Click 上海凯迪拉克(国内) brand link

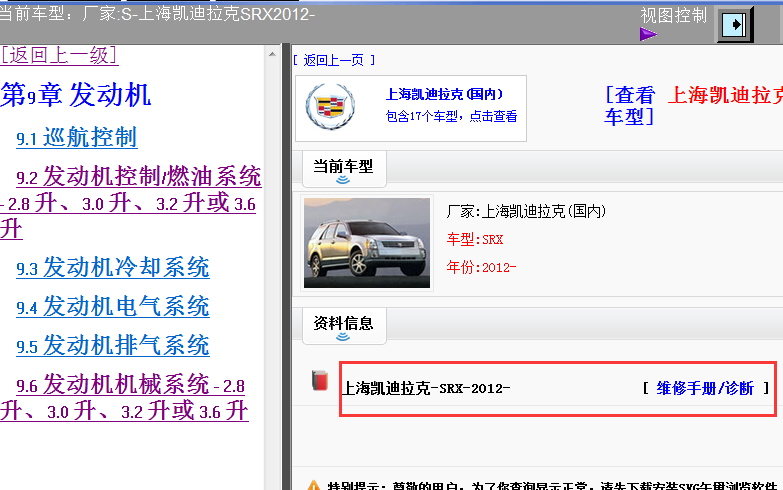coord(444,94)
